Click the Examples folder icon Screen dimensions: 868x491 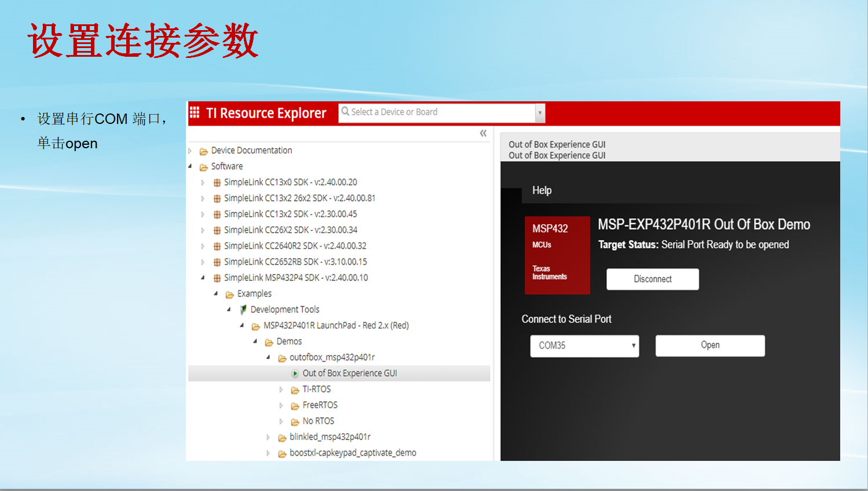(230, 294)
